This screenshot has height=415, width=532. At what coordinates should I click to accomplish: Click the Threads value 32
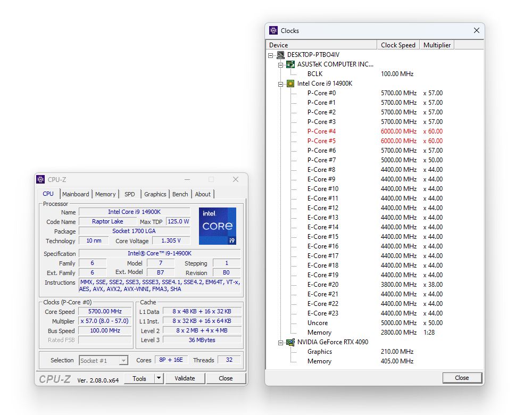(x=229, y=360)
